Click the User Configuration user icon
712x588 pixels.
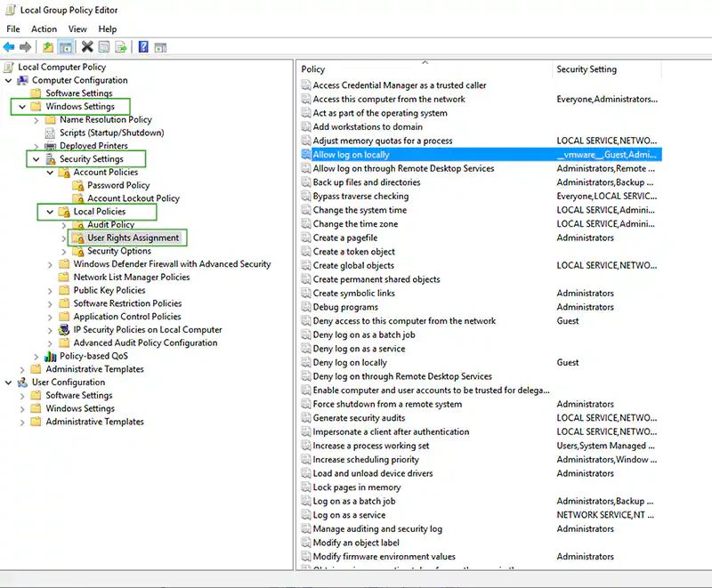tap(23, 383)
